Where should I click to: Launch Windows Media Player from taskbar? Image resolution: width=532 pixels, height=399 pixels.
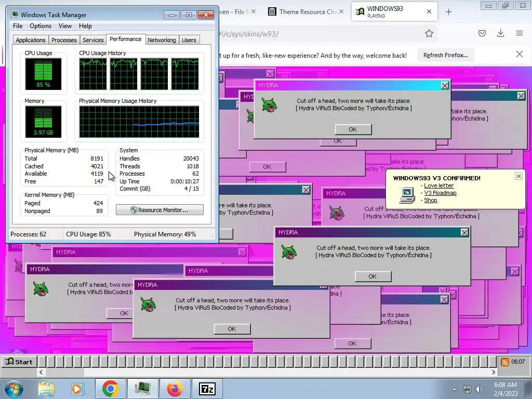[77, 389]
